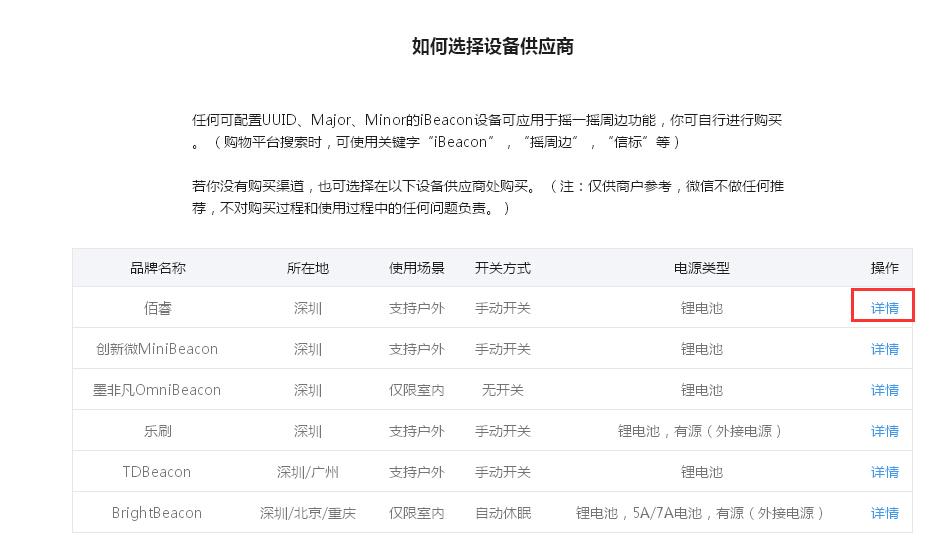Click the 所在地 column header
The image size is (943, 533).
point(307,268)
